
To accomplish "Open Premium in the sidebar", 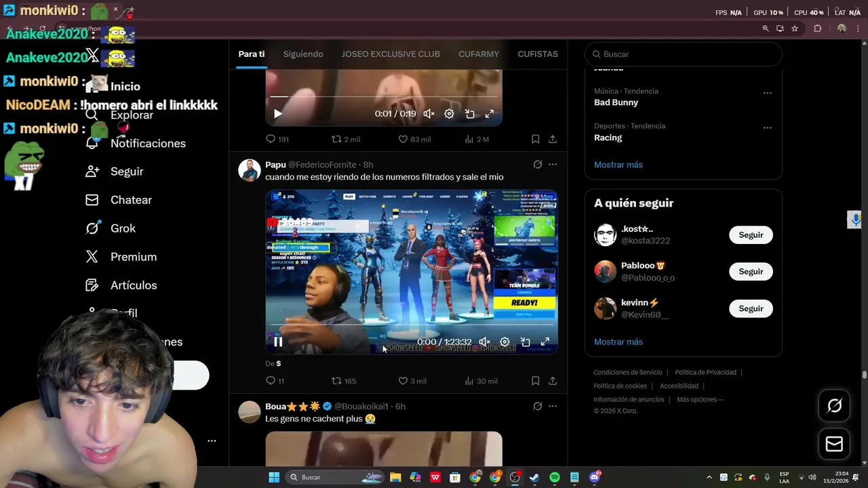I will click(x=121, y=257).
